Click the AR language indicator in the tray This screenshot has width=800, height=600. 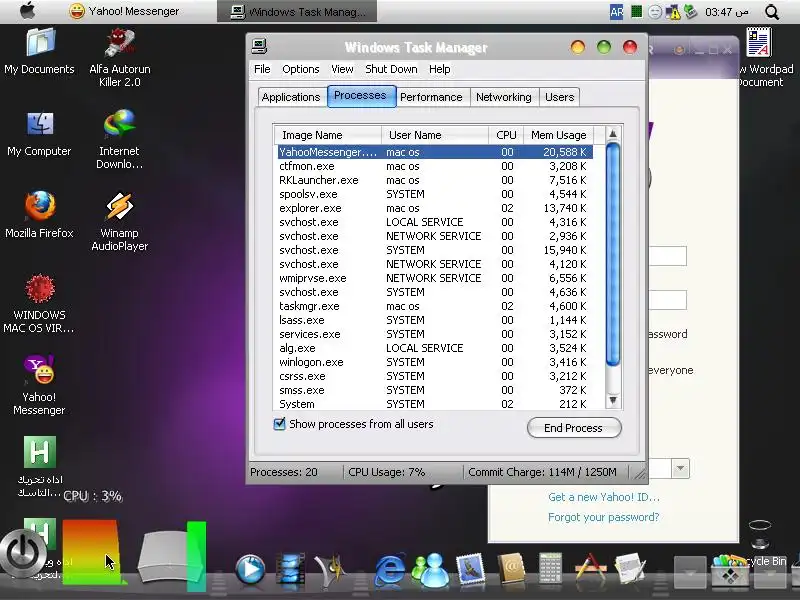pyautogui.click(x=616, y=12)
